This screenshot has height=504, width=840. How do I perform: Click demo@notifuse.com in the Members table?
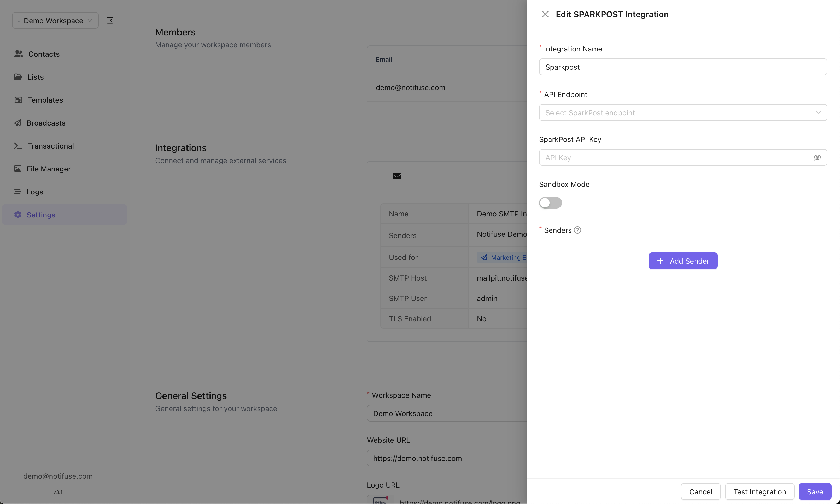coord(410,87)
